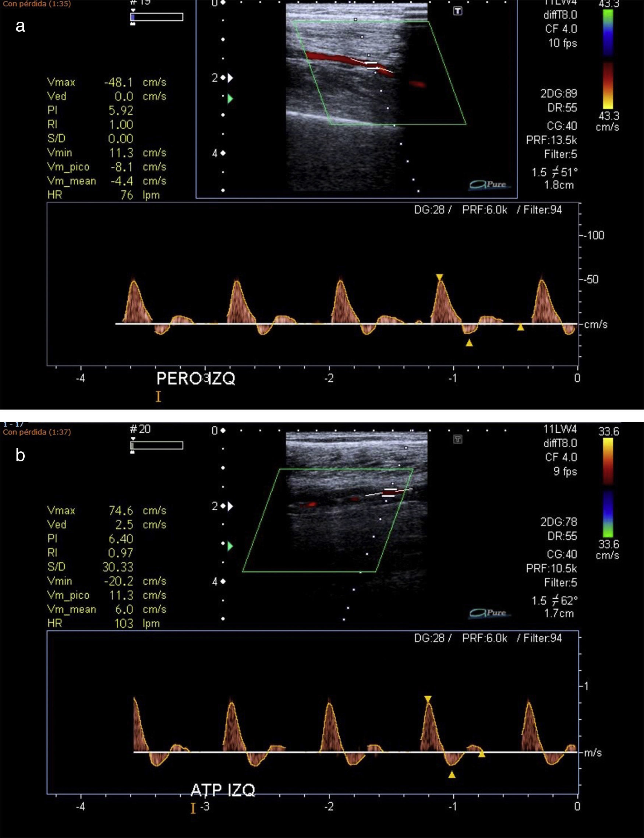Image resolution: width=644 pixels, height=838 pixels.
Task: Click Doppler sample gate in upper panel
Action: [x=371, y=65]
